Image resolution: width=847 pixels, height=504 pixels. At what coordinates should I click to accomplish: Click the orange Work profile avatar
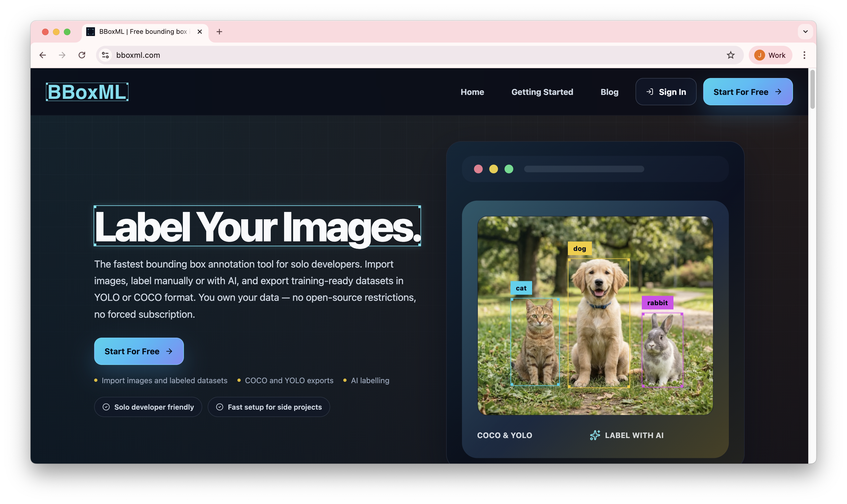point(759,55)
